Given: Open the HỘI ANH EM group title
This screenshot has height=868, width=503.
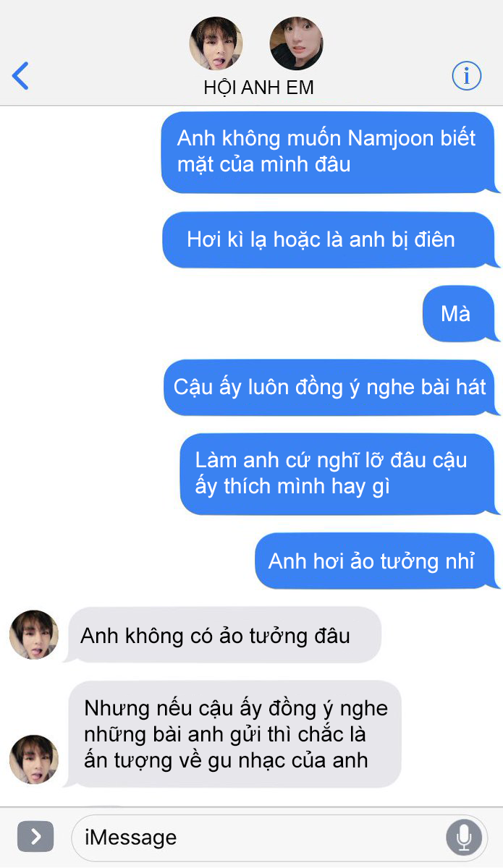Looking at the screenshot, I should click(x=259, y=88).
